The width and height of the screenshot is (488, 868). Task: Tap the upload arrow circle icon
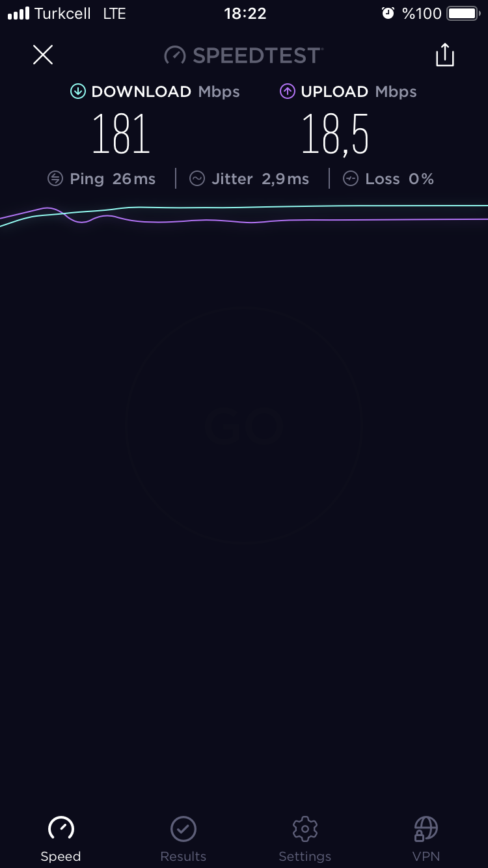point(288,92)
